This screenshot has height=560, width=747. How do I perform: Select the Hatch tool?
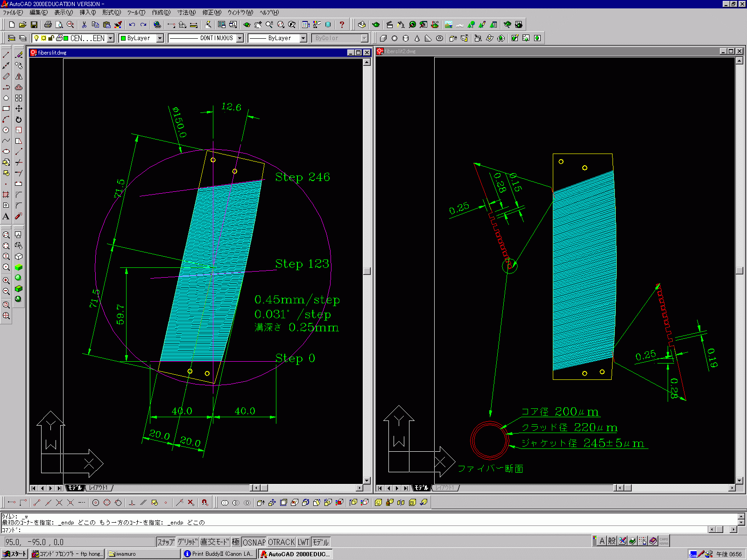(6, 195)
